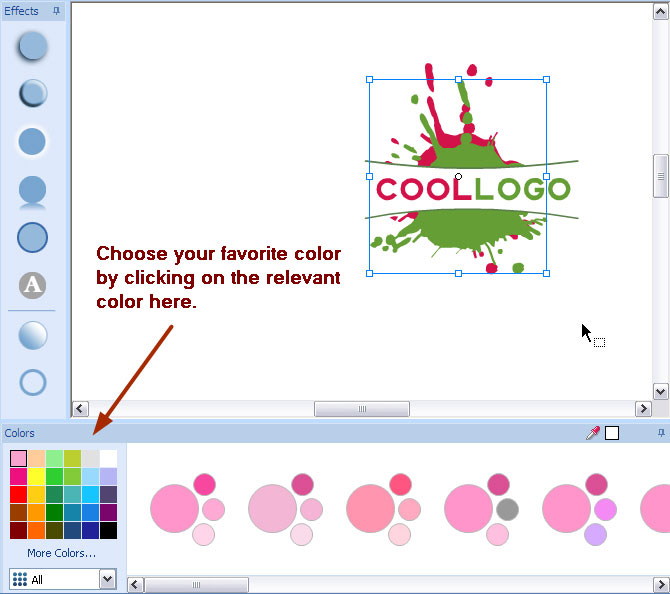
Task: Click the canvas scroll up arrow
Action: (661, 12)
